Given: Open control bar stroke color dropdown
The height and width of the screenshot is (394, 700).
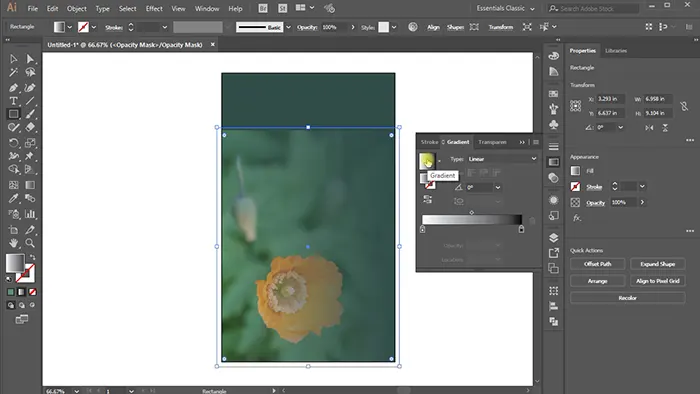Looking at the screenshot, I should click(94, 27).
